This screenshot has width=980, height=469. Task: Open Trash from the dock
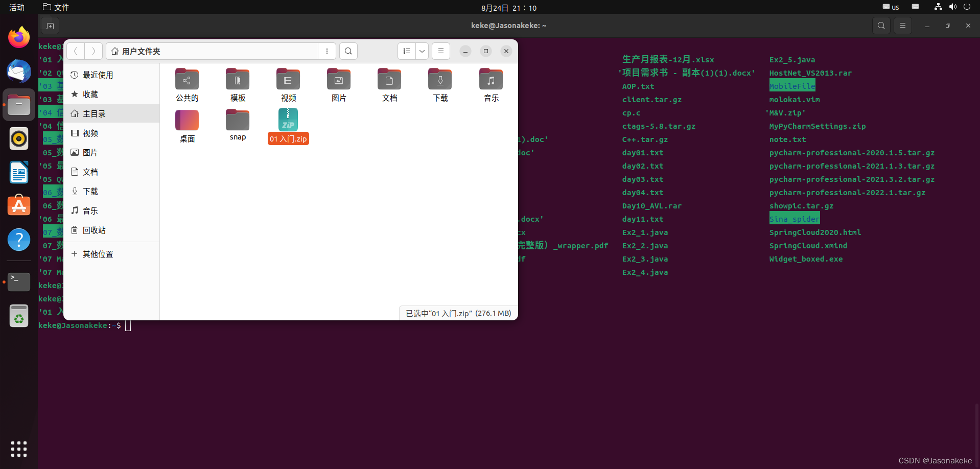pos(19,316)
